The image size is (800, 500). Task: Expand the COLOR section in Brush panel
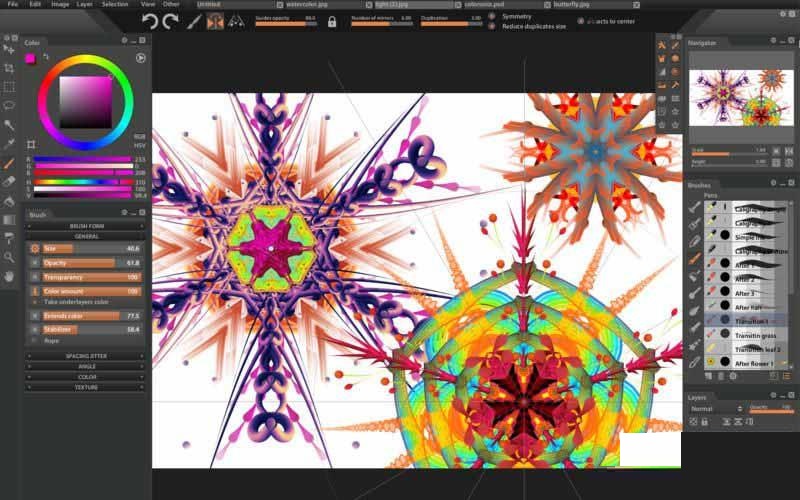(86, 377)
